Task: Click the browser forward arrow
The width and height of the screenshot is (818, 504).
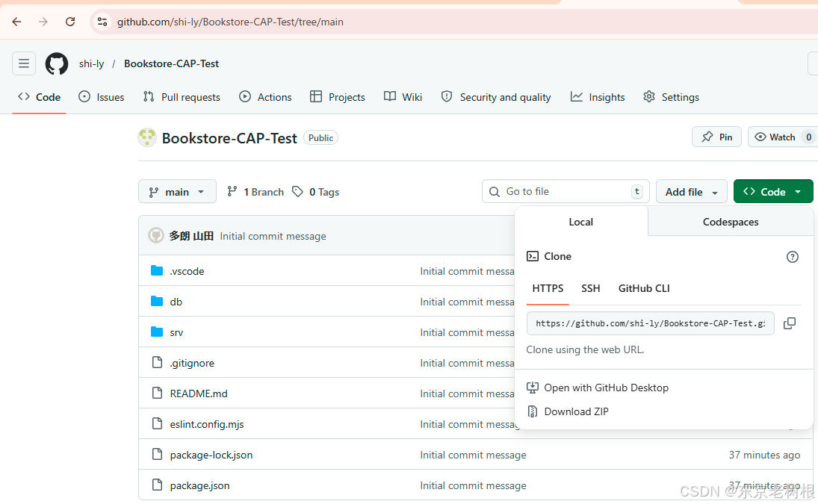Action: pyautogui.click(x=43, y=22)
